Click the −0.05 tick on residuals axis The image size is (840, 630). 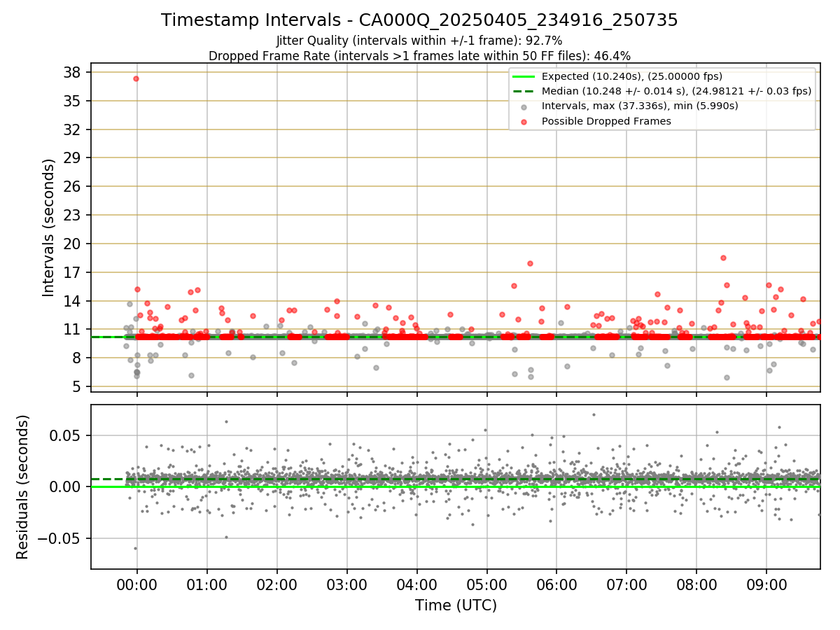click(61, 538)
